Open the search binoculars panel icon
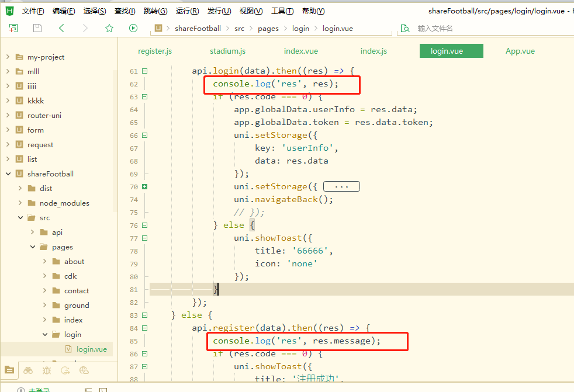The width and height of the screenshot is (574, 392). (28, 370)
